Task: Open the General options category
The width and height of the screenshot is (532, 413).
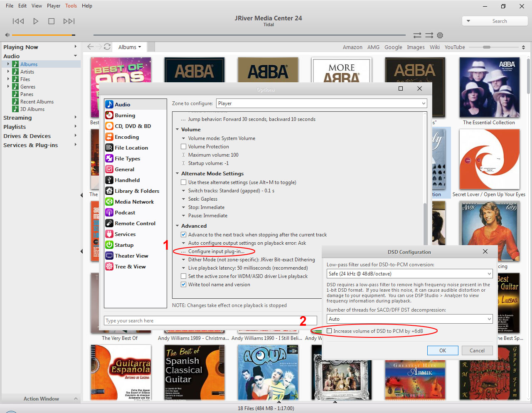Action: [x=124, y=169]
